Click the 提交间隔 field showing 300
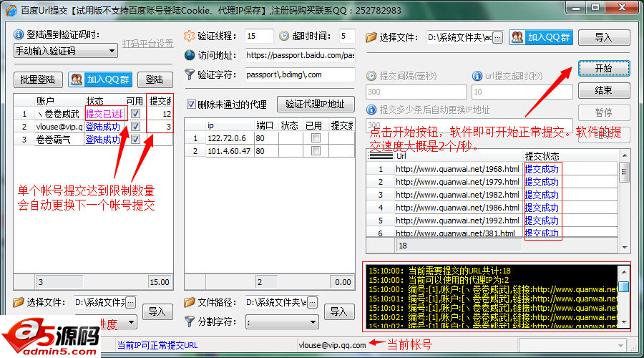This screenshot has width=644, height=358. coord(416,92)
